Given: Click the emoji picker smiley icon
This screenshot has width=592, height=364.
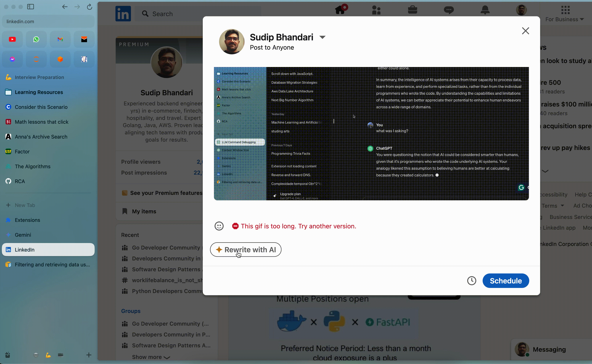Looking at the screenshot, I should coord(219,226).
